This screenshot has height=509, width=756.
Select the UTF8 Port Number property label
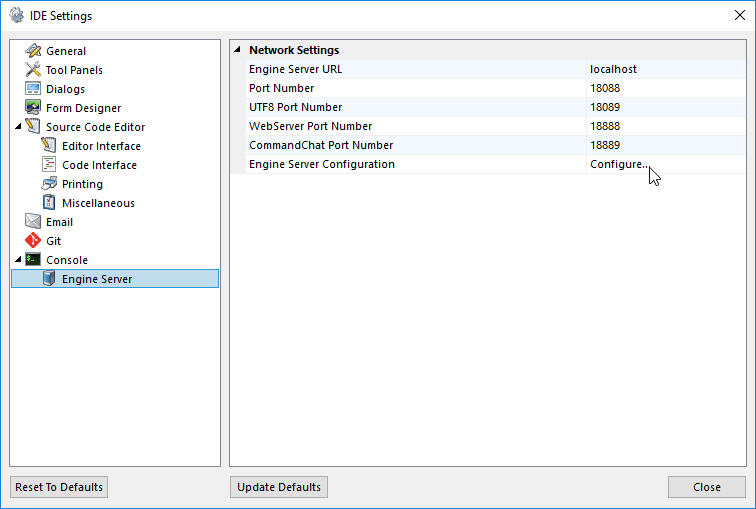(296, 107)
